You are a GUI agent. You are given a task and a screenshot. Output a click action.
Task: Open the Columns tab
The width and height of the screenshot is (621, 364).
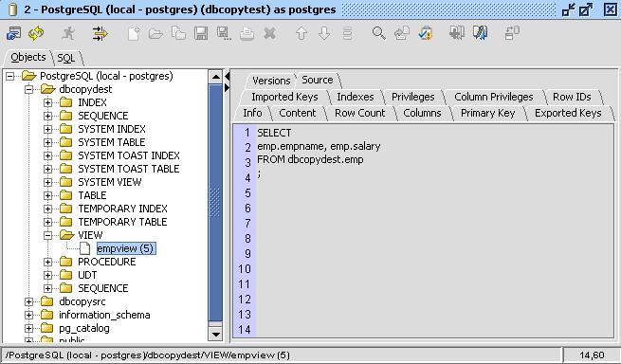pyautogui.click(x=422, y=113)
